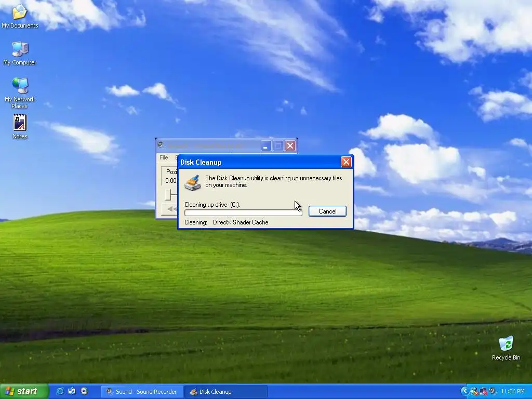Viewport: 532px width, 399px height.
Task: Open File menu in Sound Recorder window
Action: [x=164, y=157]
